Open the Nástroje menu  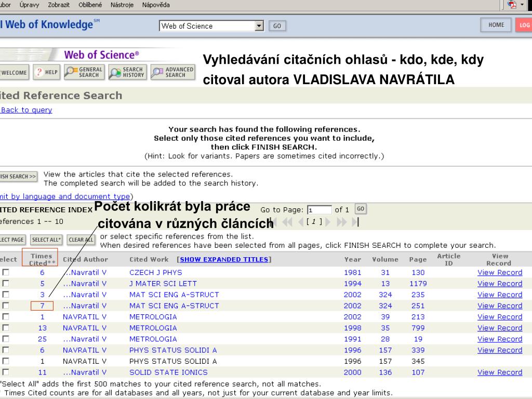pyautogui.click(x=122, y=5)
